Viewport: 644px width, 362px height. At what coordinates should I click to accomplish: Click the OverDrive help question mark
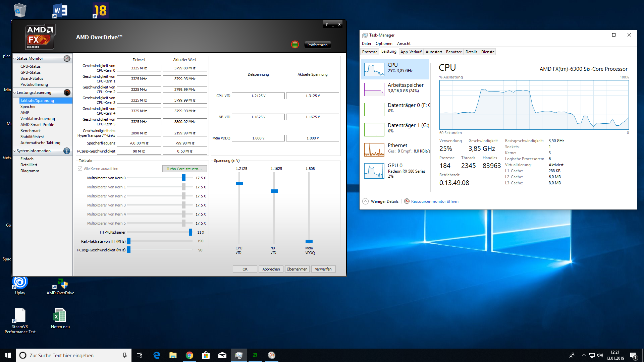pos(327,24)
